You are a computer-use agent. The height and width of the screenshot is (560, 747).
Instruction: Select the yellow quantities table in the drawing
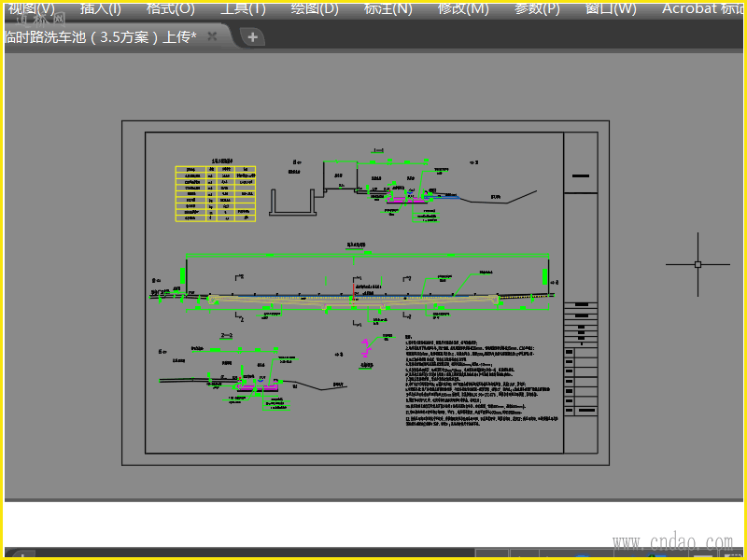[216, 193]
